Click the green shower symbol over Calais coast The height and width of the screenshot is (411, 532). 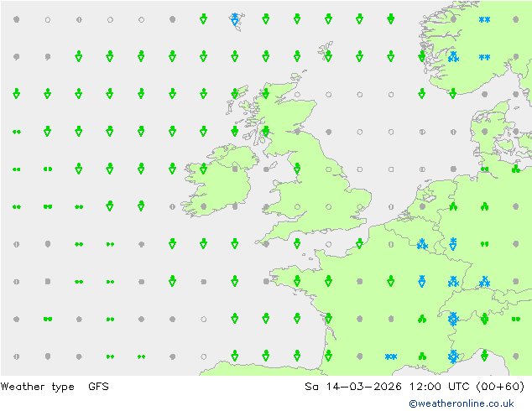(x=359, y=243)
